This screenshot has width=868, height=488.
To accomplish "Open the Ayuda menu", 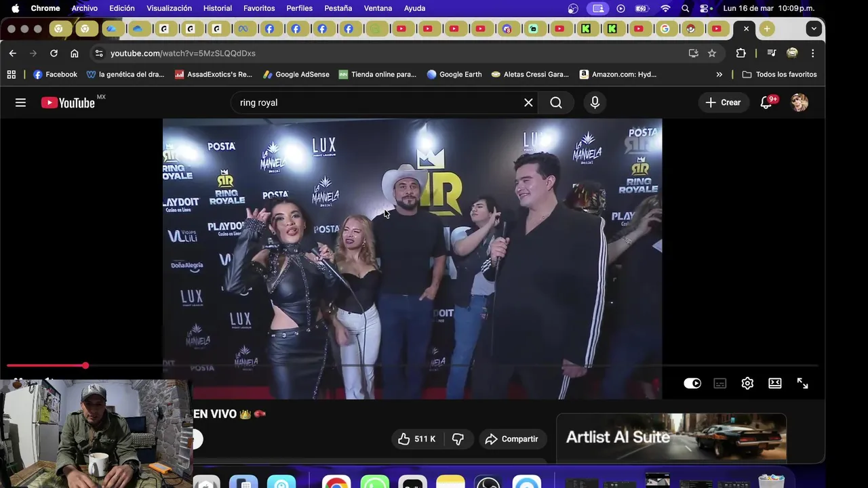I will tap(414, 8).
